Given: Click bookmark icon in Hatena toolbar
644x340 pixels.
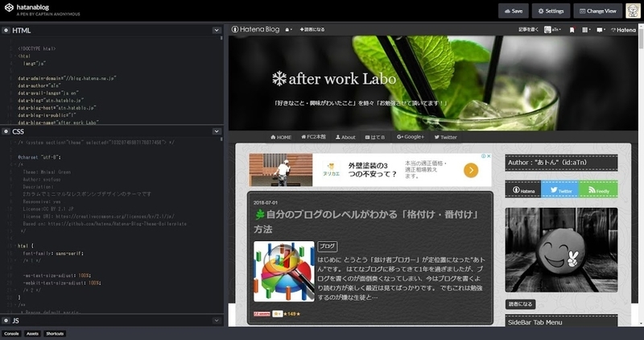Looking at the screenshot, I should (x=572, y=30).
